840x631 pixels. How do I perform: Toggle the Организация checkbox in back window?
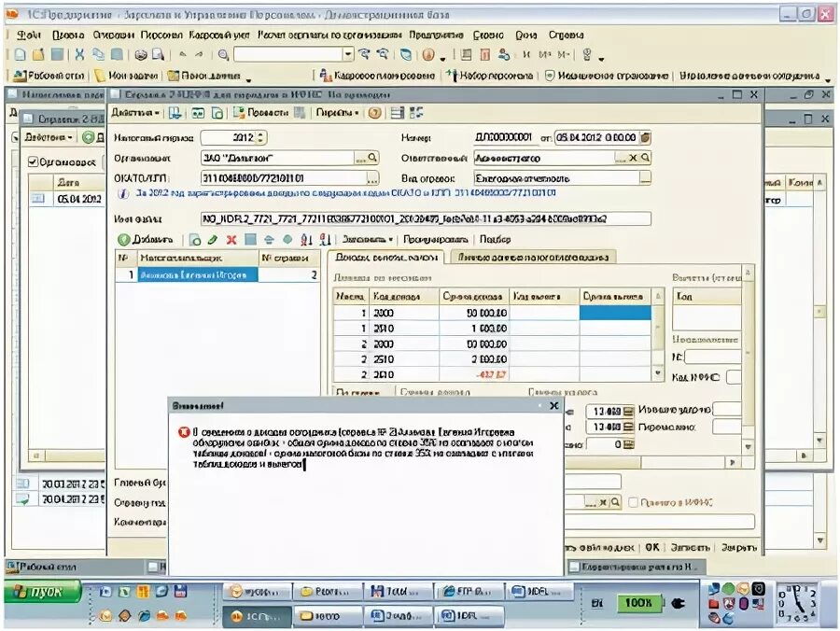[x=33, y=161]
